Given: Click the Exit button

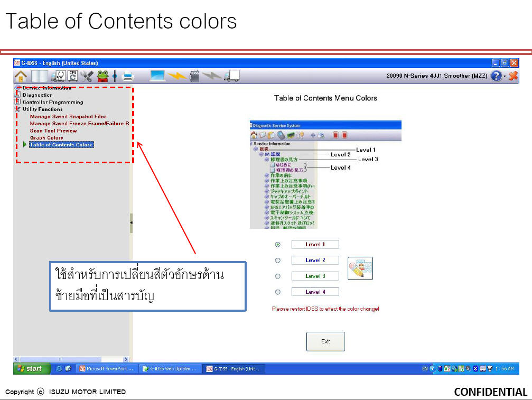Looking at the screenshot, I should (325, 341).
